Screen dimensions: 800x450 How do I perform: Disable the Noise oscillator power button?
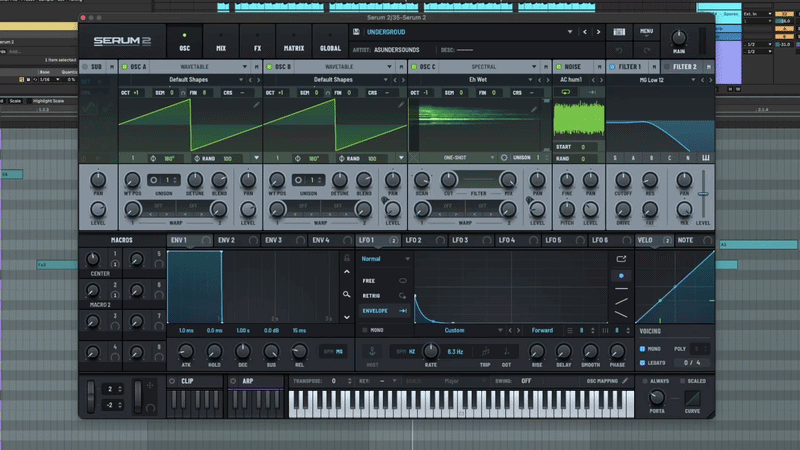click(x=559, y=67)
